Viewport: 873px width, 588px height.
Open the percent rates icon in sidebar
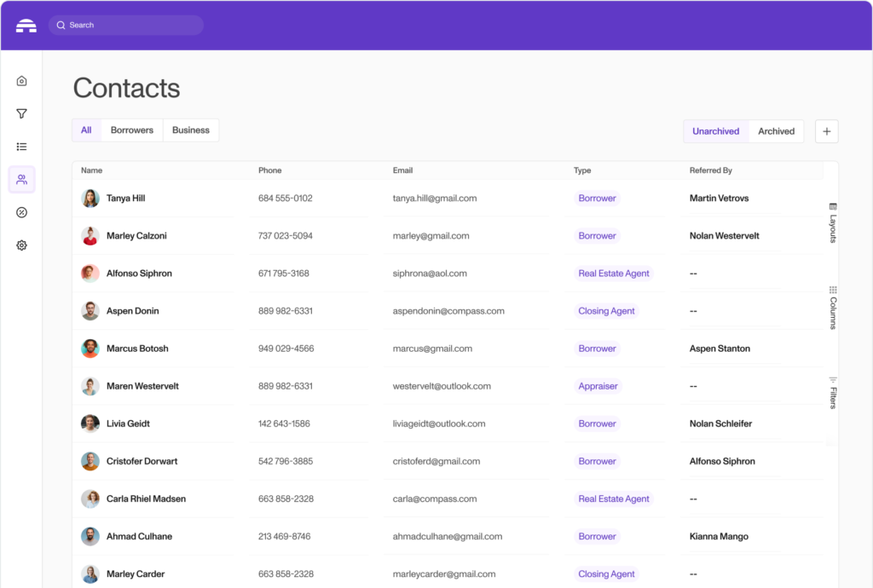click(21, 212)
